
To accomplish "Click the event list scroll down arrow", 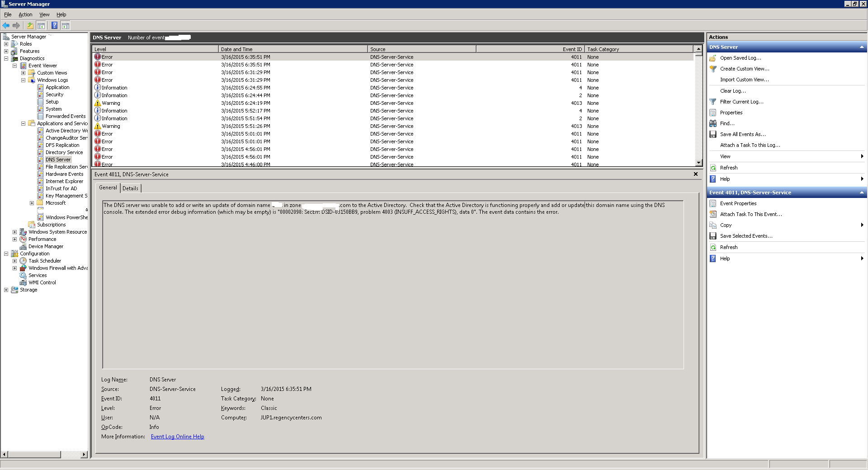I will [x=698, y=163].
